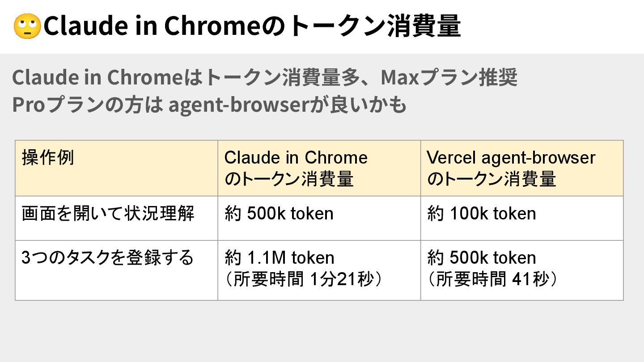Click the "約 1.1M token" value
644x362 pixels.
(279, 258)
